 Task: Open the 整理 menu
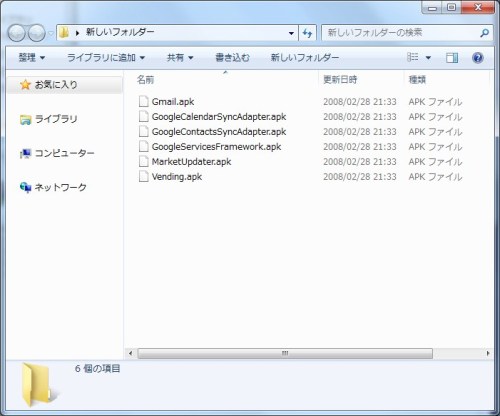pyautogui.click(x=32, y=58)
